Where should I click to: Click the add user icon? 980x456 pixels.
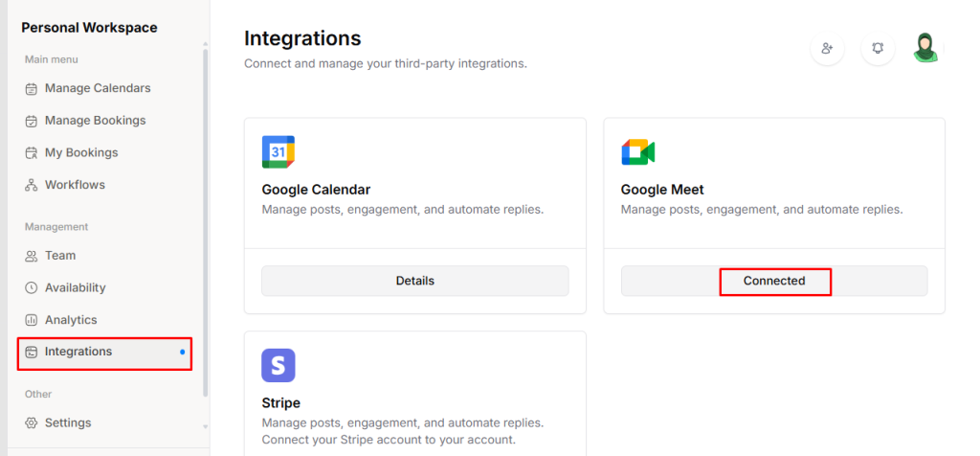click(827, 48)
